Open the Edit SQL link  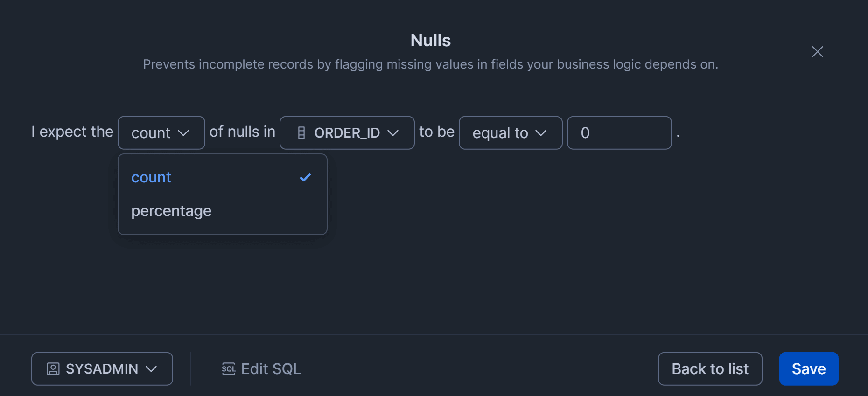point(271,369)
